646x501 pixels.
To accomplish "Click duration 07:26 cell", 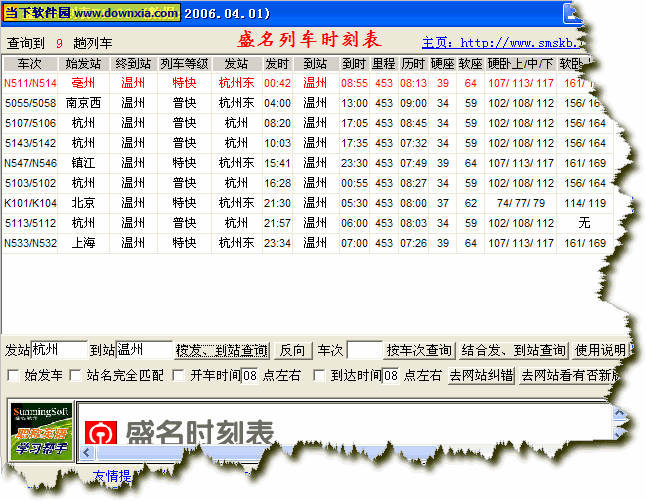I will point(414,243).
